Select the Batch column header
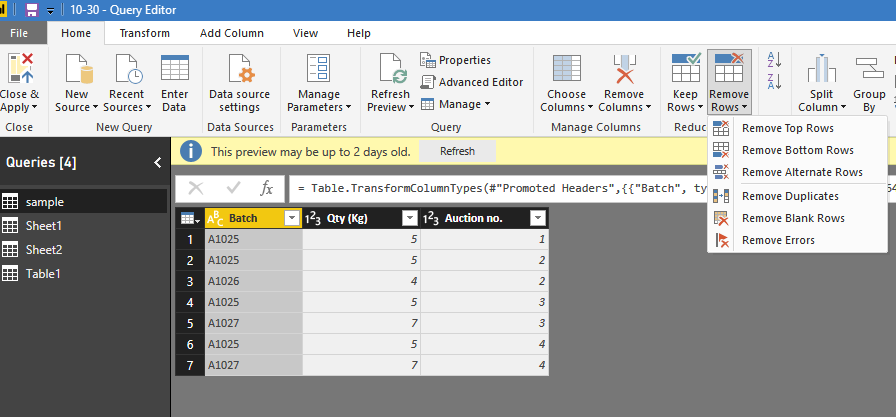The height and width of the screenshot is (417, 896). pyautogui.click(x=253, y=218)
